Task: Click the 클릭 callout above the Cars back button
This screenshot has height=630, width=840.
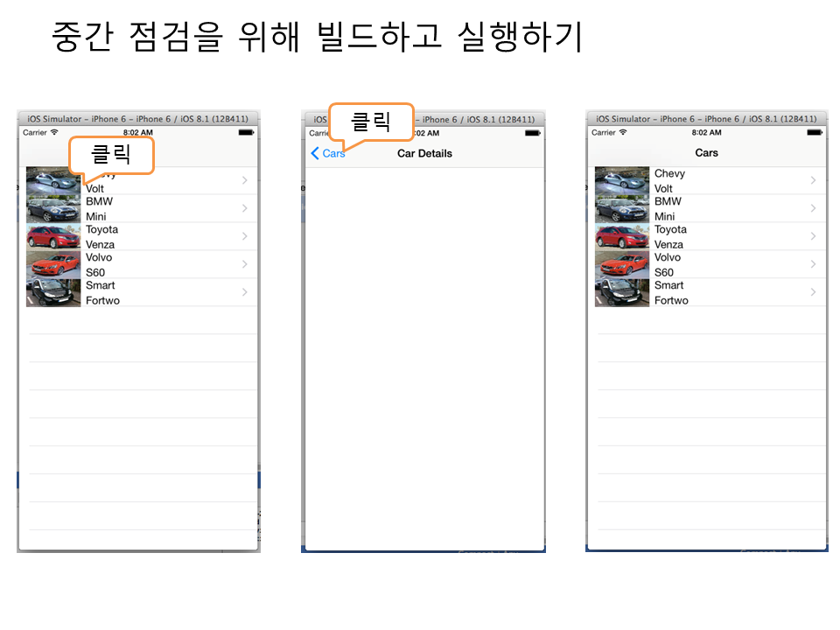Action: pos(370,121)
